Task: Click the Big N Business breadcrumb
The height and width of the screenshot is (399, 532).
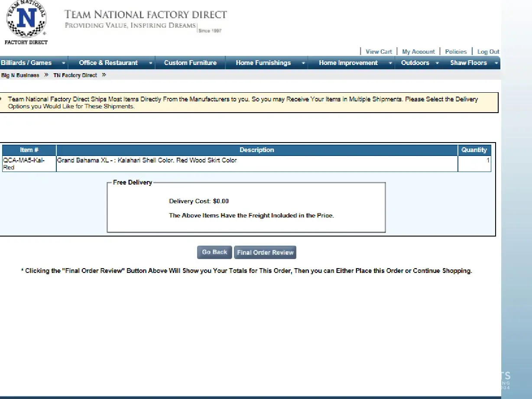Action: pyautogui.click(x=20, y=75)
